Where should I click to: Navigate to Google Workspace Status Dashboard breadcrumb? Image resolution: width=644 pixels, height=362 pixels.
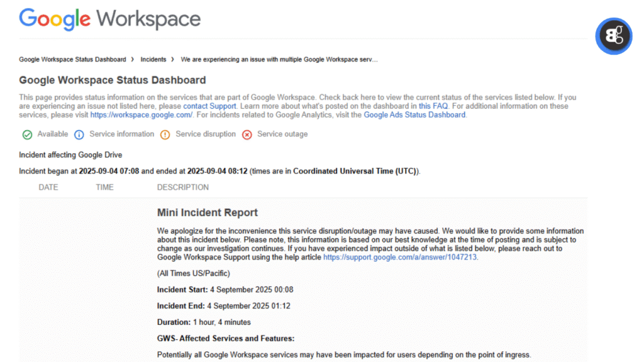[72, 59]
